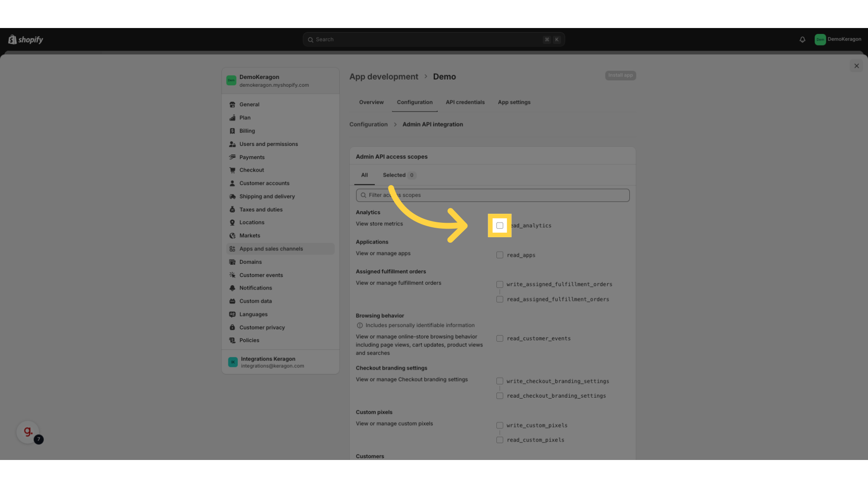Tick read_assigned_fulfillment_orders checkbox
The height and width of the screenshot is (488, 868).
(x=500, y=300)
